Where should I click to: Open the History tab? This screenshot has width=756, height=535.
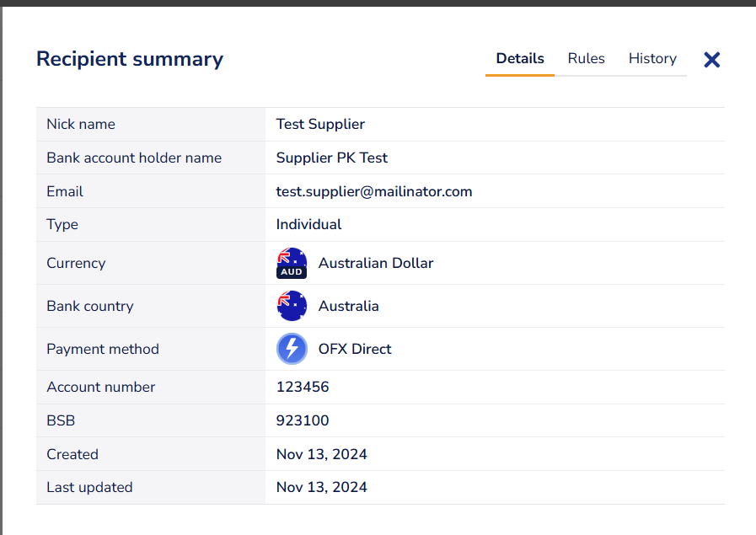tap(652, 59)
